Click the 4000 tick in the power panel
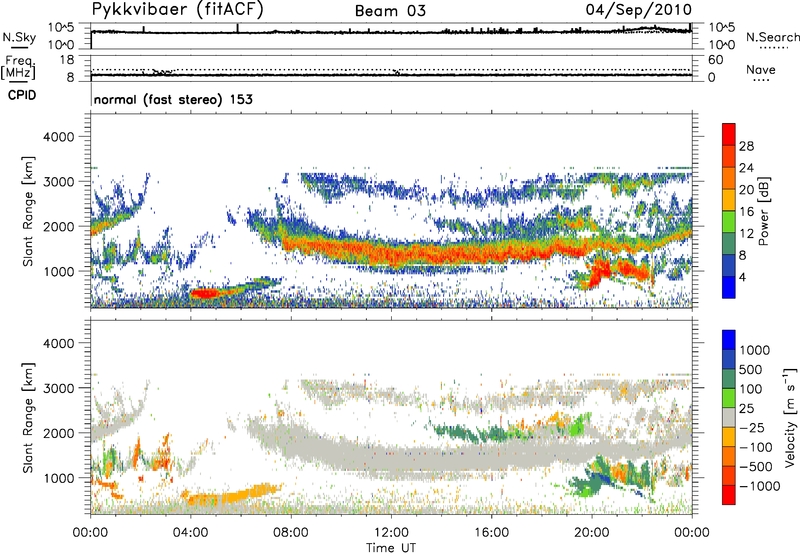Screen dimensions: 800x554 59,137
